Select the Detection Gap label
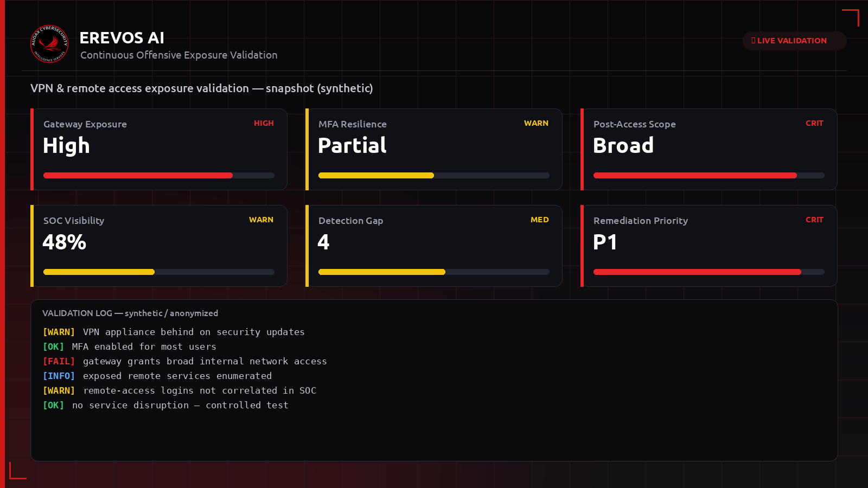This screenshot has height=488, width=868. pos(351,221)
